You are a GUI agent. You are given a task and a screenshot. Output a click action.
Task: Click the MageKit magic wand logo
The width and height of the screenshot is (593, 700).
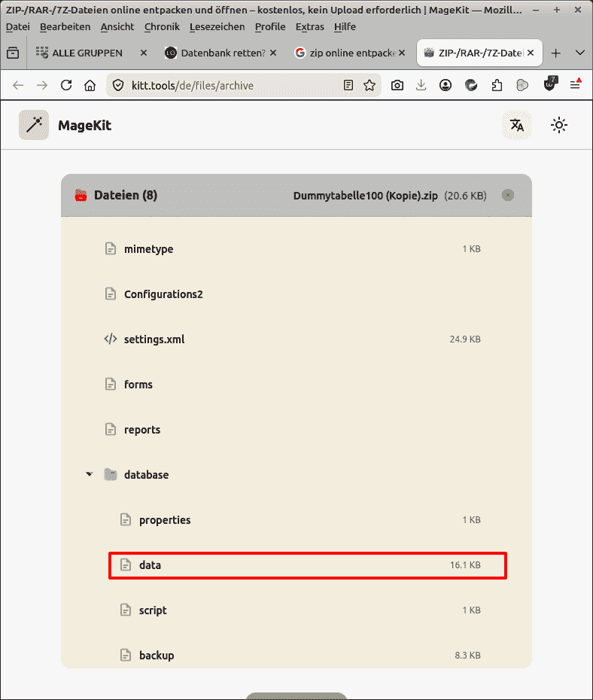tap(34, 125)
